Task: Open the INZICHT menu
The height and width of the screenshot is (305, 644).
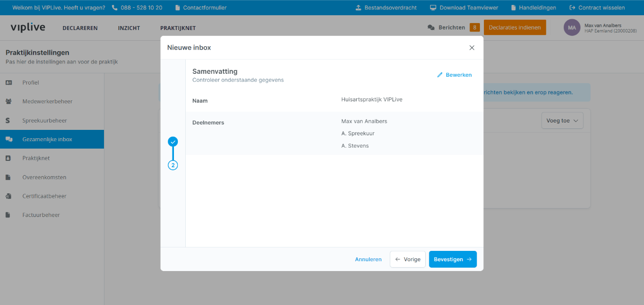Action: (129, 28)
